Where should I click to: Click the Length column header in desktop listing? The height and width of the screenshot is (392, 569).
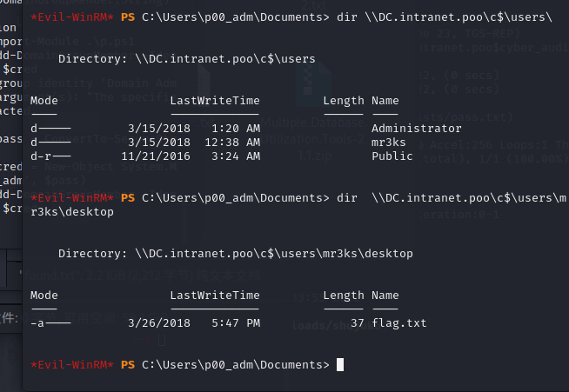pos(344,296)
